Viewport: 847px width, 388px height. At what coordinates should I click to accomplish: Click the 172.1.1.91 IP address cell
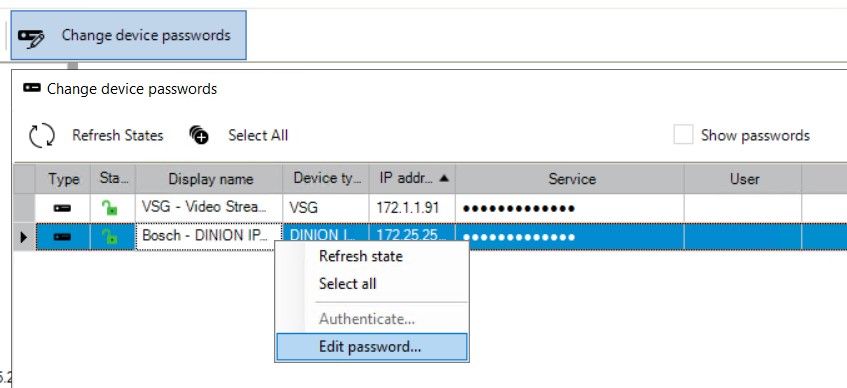click(x=413, y=208)
